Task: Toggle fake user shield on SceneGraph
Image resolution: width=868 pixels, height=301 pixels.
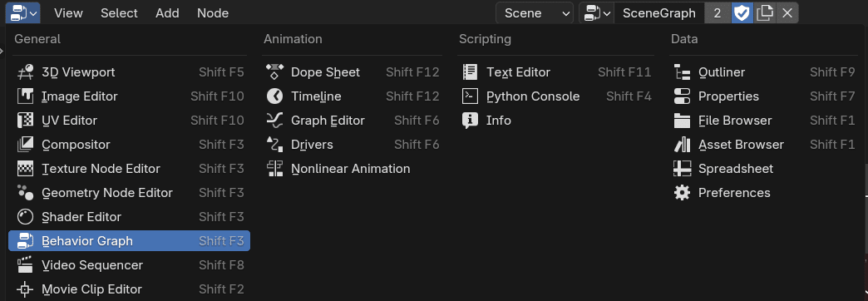Action: pyautogui.click(x=742, y=13)
